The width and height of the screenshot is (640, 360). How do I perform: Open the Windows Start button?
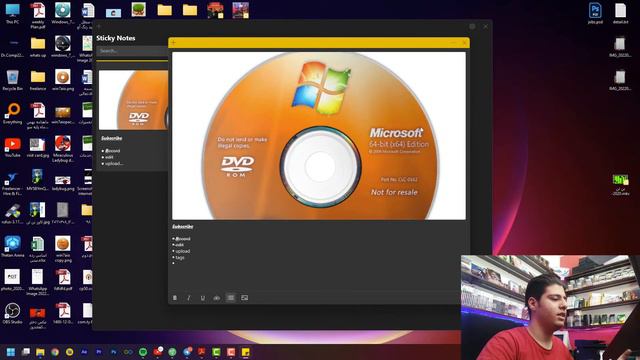11,352
